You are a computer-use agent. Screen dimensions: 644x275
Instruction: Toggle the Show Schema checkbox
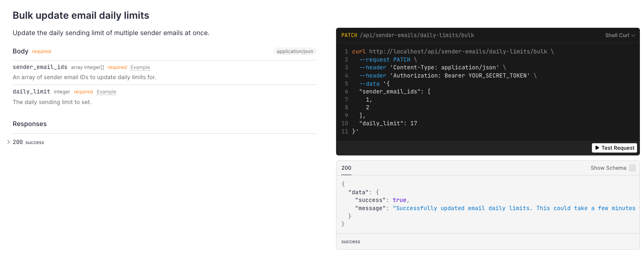point(632,168)
